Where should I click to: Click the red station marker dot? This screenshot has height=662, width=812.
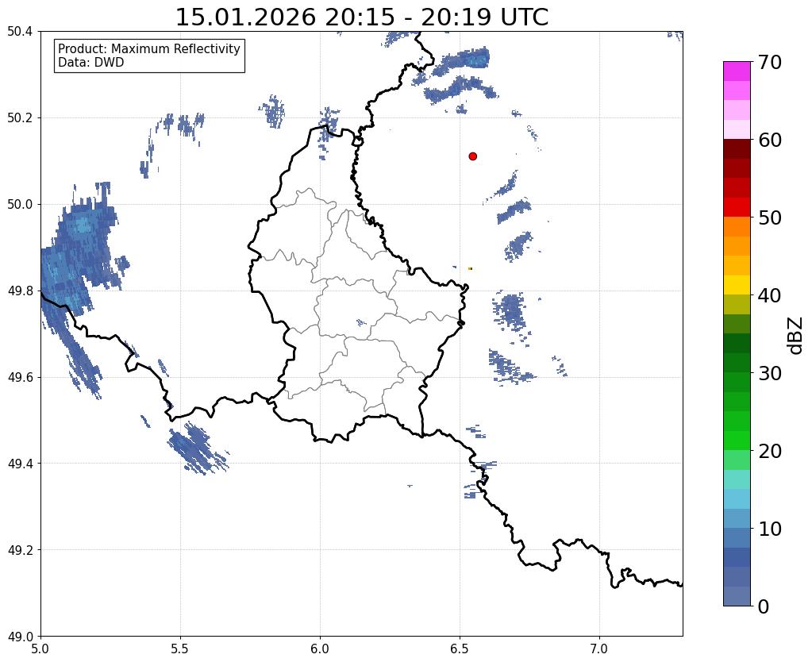click(x=472, y=156)
